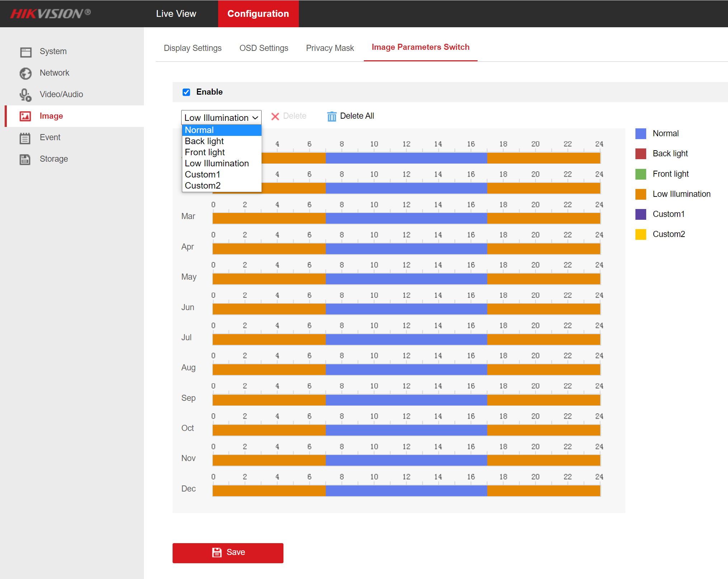Open the Low Illumination scene dropdown
This screenshot has width=728, height=579.
point(221,118)
